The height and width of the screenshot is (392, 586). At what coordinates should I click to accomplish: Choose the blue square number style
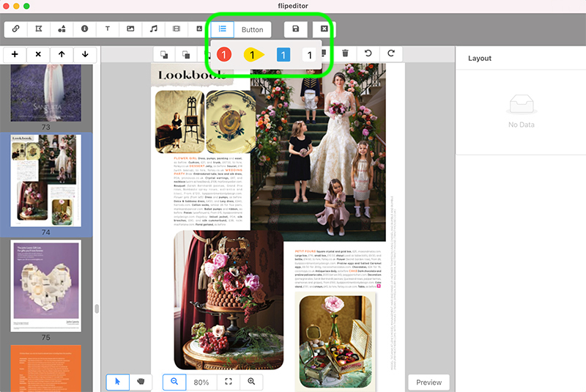pos(283,55)
